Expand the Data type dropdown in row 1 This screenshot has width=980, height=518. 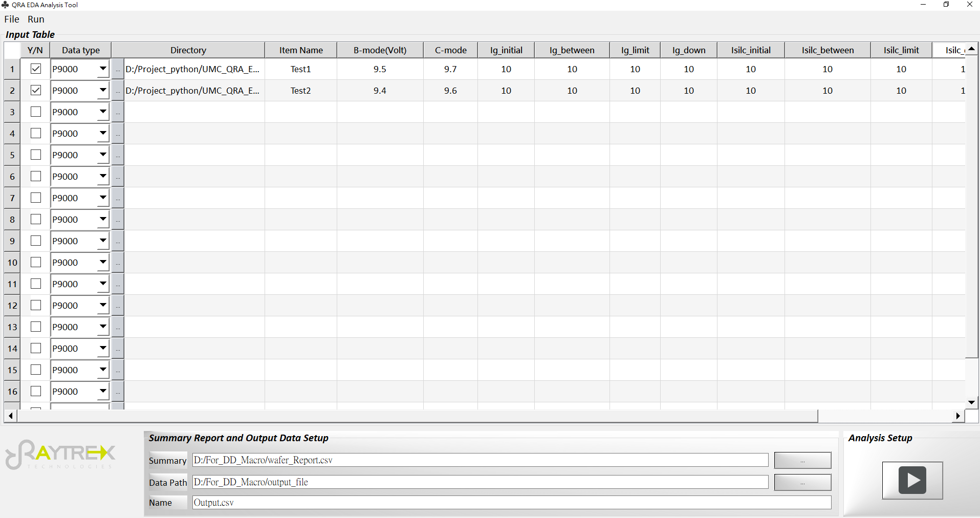point(103,69)
